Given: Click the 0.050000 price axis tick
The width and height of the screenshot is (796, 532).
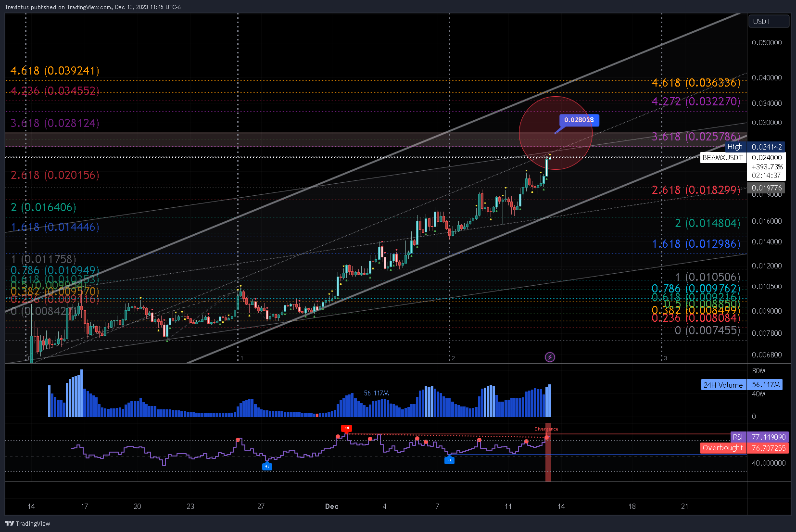Looking at the screenshot, I should point(767,43).
